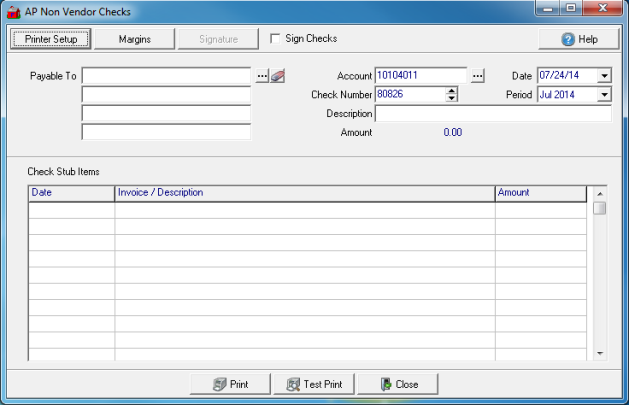Click the Invoice / Description column header

point(304,192)
